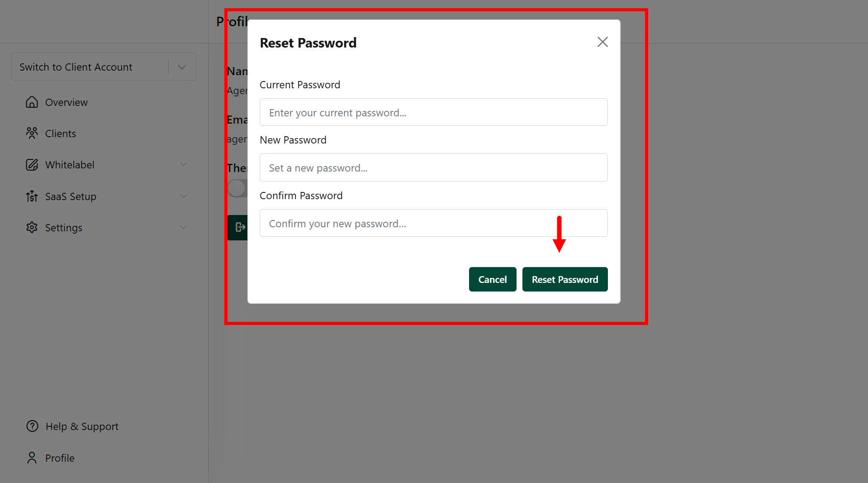
Task: Click the Clients people icon
Action: click(32, 133)
